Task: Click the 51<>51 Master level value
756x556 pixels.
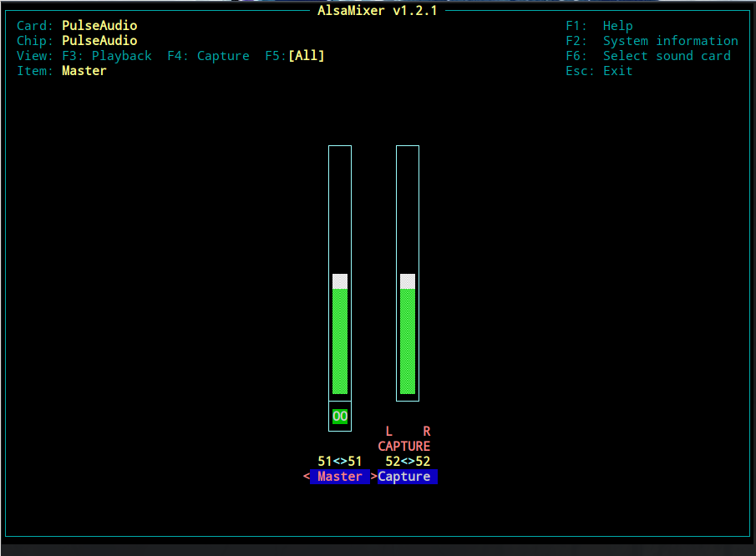Action: pos(340,461)
